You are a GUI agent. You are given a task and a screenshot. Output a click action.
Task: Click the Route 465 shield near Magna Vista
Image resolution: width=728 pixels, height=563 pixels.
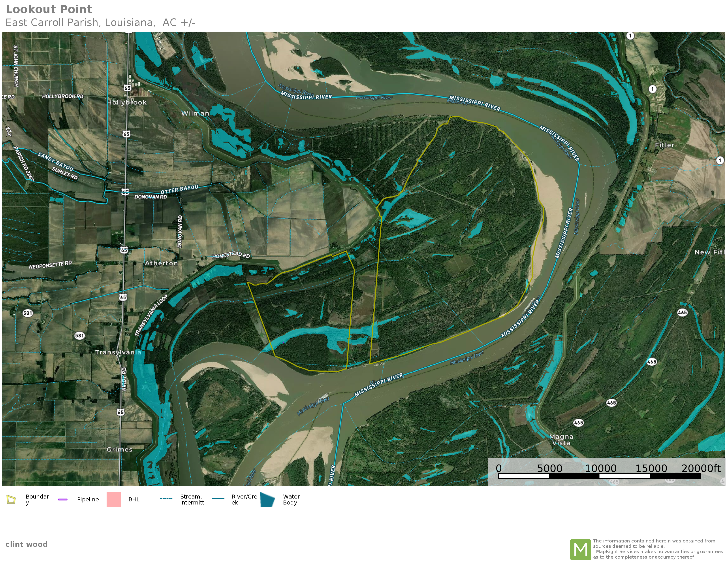[x=578, y=423]
